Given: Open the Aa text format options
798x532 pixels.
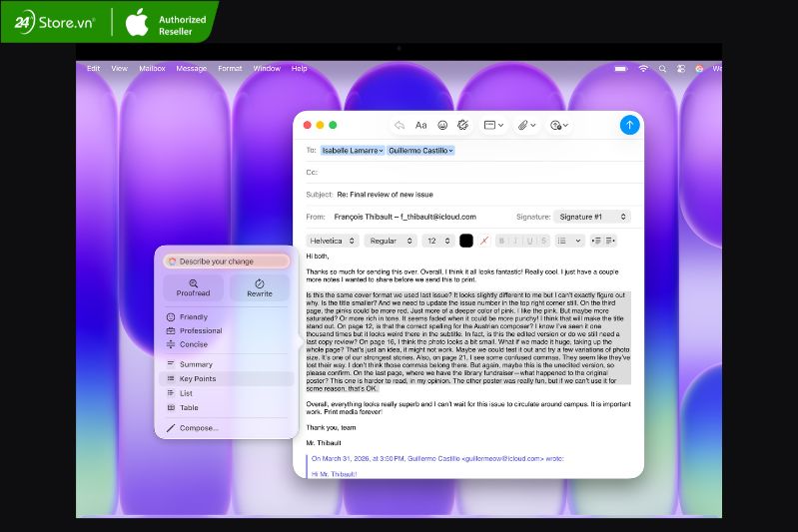Looking at the screenshot, I should (420, 126).
